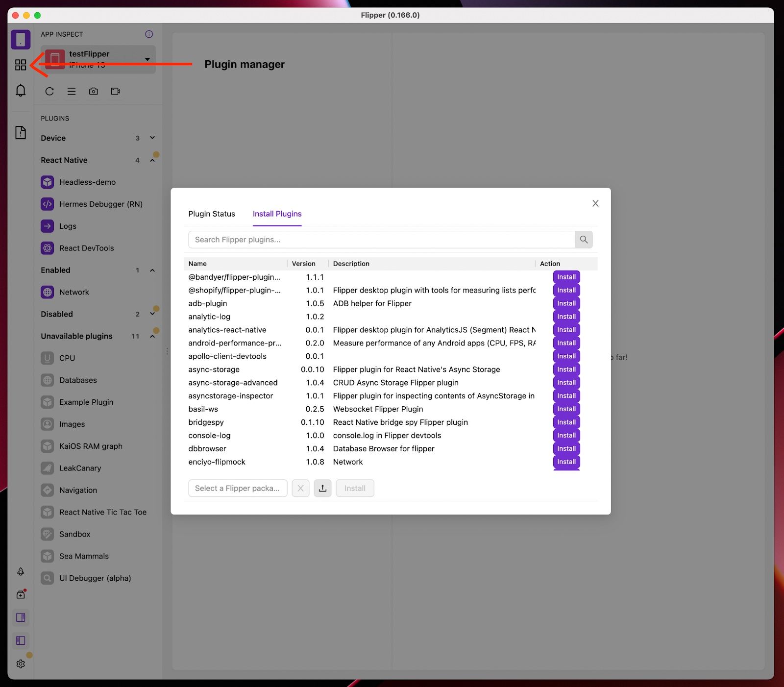Switch to the Plugin Status tab
Viewport: 784px width, 687px height.
click(212, 214)
